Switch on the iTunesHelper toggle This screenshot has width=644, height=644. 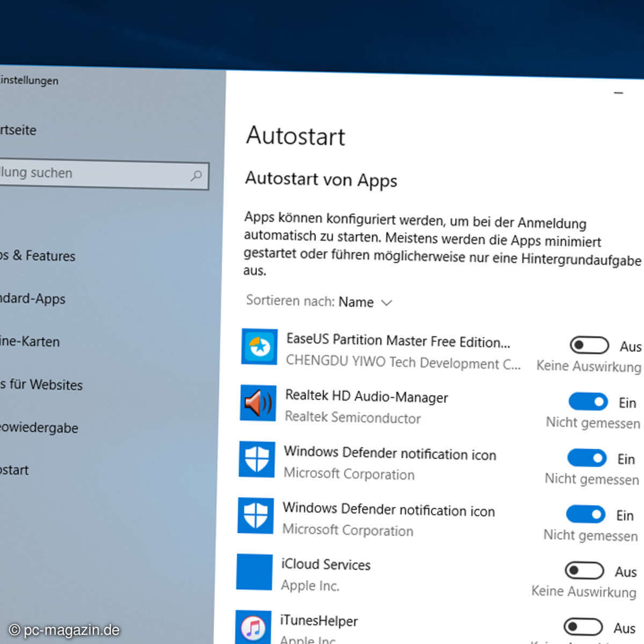tap(583, 626)
